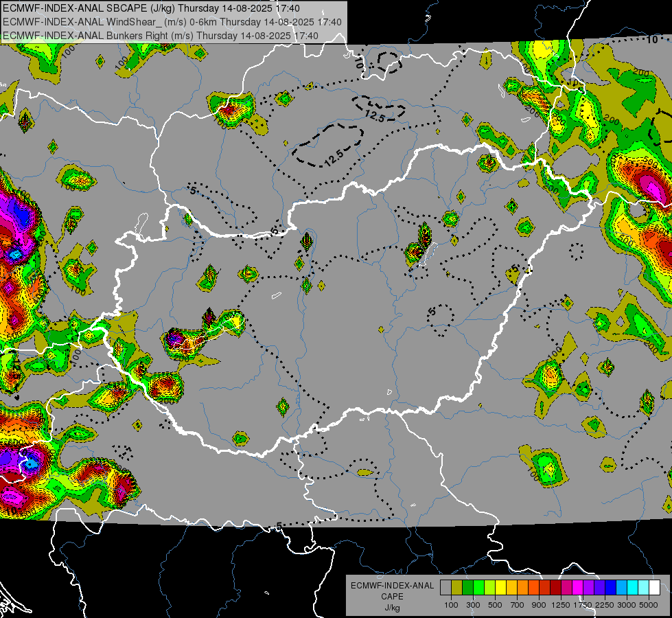This screenshot has height=618, width=672.
Task: Click the 300 tick label in legend
Action: (x=473, y=605)
